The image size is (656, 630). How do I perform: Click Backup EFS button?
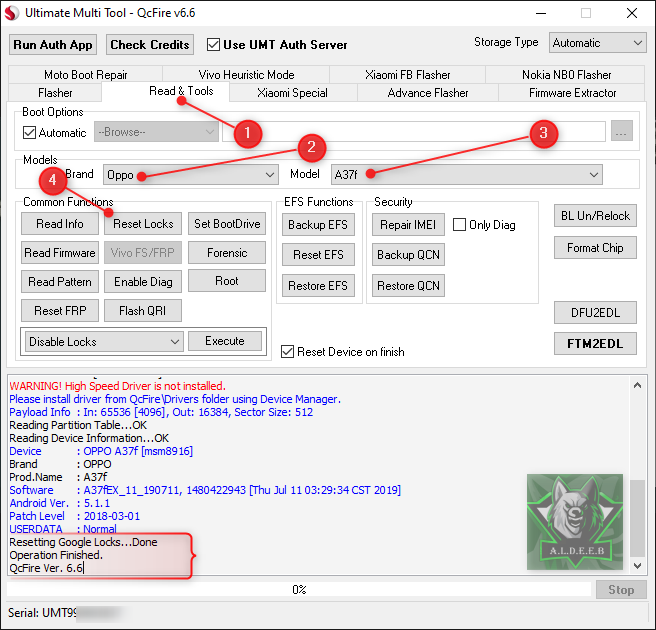point(318,225)
